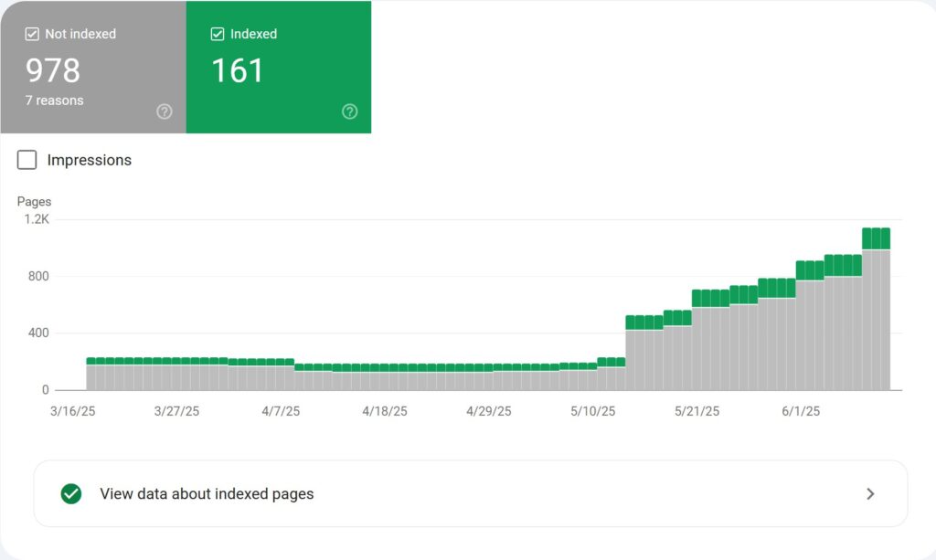Click checkmark icon in Indexed header

point(218,34)
